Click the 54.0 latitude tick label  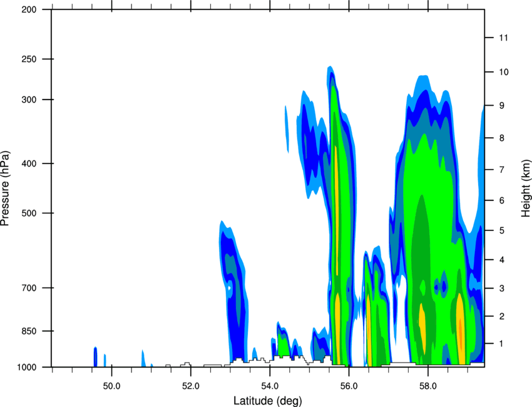[x=270, y=386]
